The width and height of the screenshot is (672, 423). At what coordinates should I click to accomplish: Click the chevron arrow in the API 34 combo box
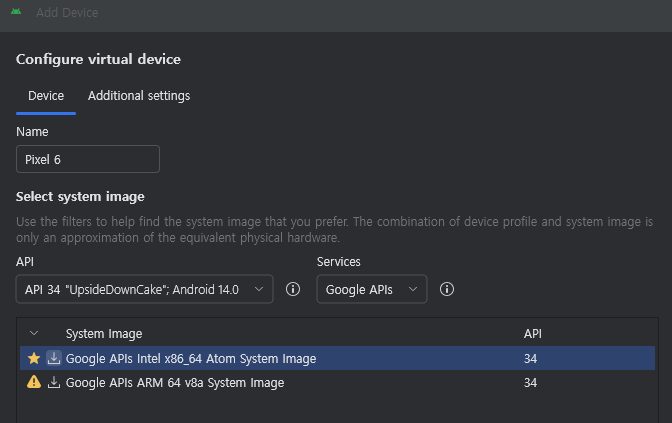pos(259,289)
